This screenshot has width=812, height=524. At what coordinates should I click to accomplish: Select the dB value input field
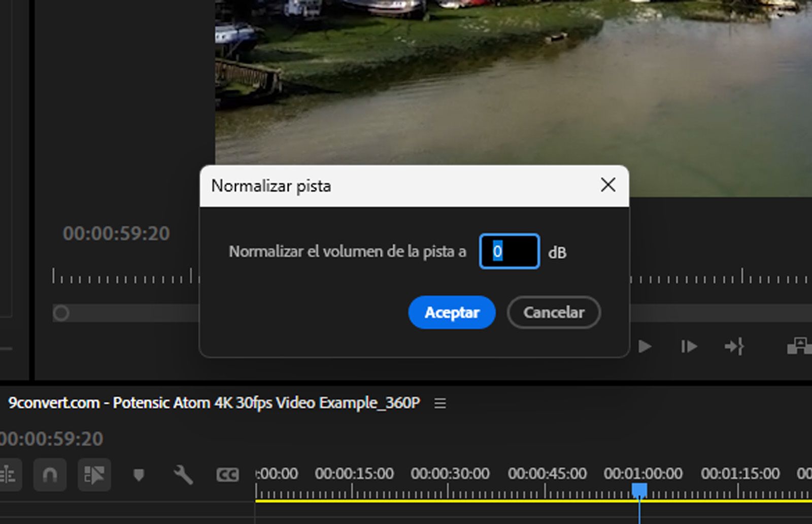(x=509, y=252)
